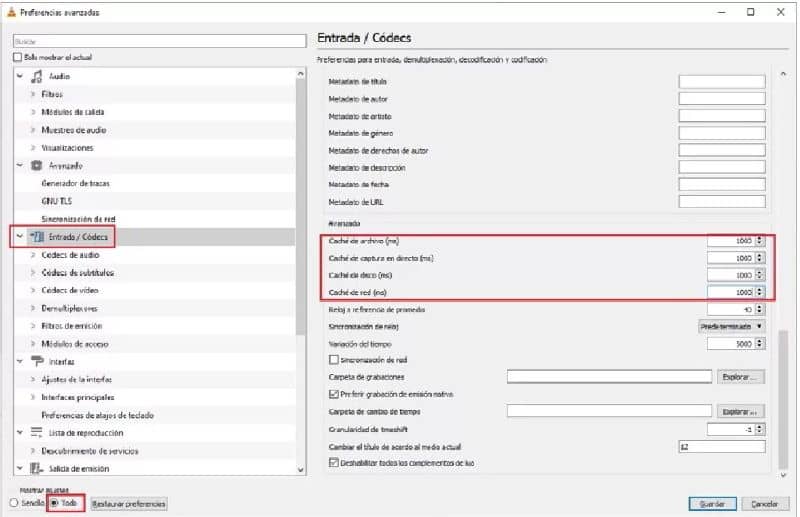Click the settings panel scroll up arrow
This screenshot has width=800, height=517.
pyautogui.click(x=783, y=75)
